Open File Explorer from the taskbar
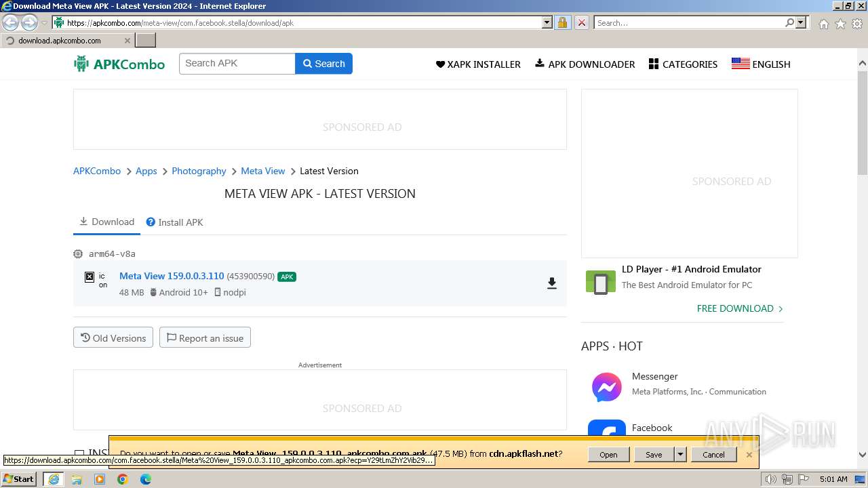 77,479
